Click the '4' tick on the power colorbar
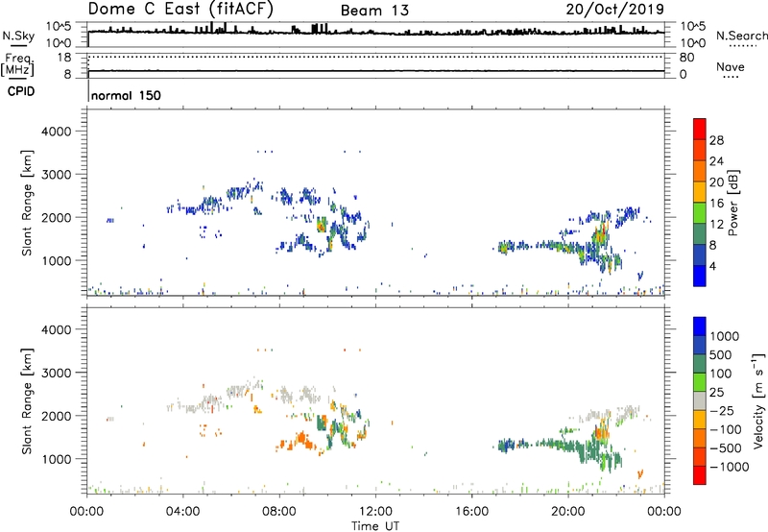 [712, 266]
